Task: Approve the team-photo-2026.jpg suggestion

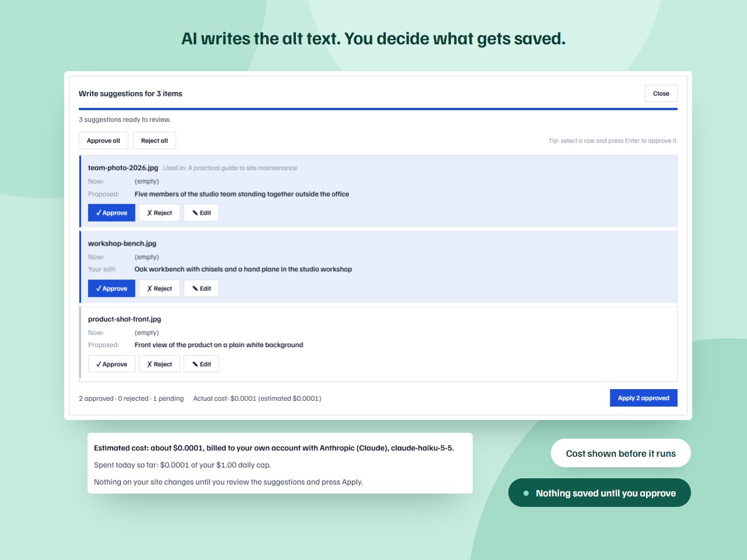Action: click(x=111, y=213)
